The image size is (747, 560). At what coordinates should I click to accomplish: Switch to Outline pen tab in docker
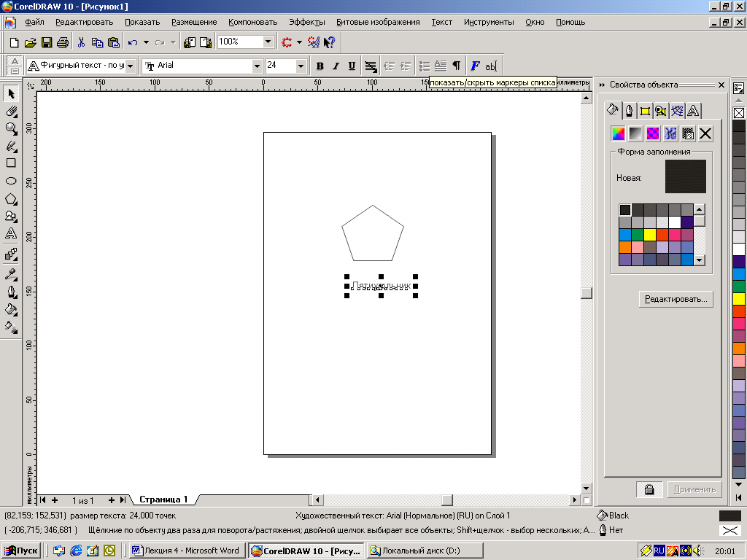click(629, 111)
